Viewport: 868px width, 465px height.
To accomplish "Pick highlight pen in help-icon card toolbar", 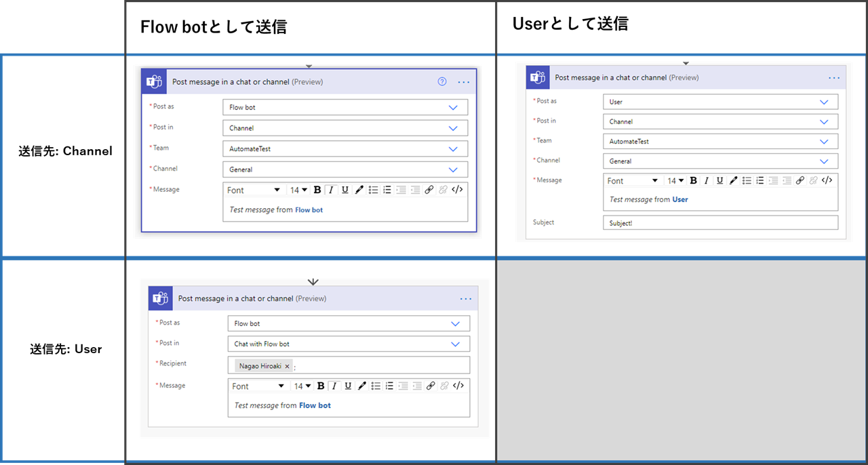I will coord(359,190).
